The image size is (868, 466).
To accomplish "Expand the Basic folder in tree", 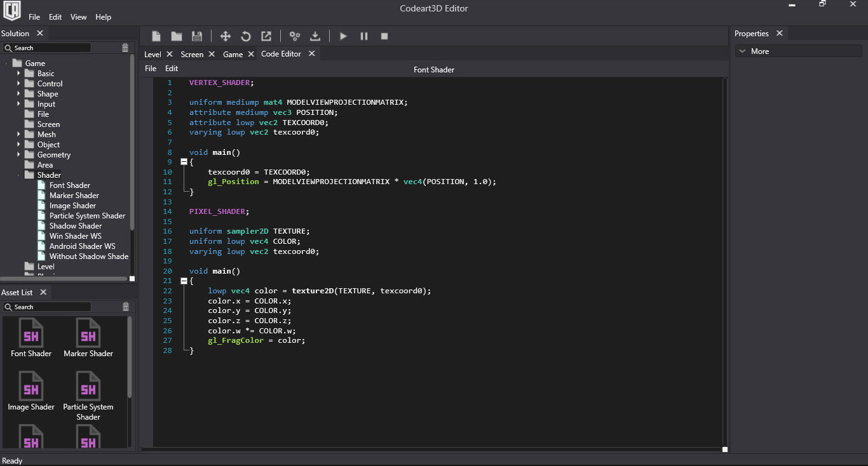I will pyautogui.click(x=19, y=74).
